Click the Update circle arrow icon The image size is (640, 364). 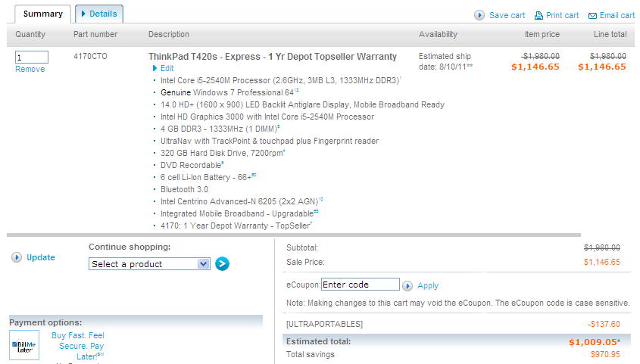pos(17,257)
